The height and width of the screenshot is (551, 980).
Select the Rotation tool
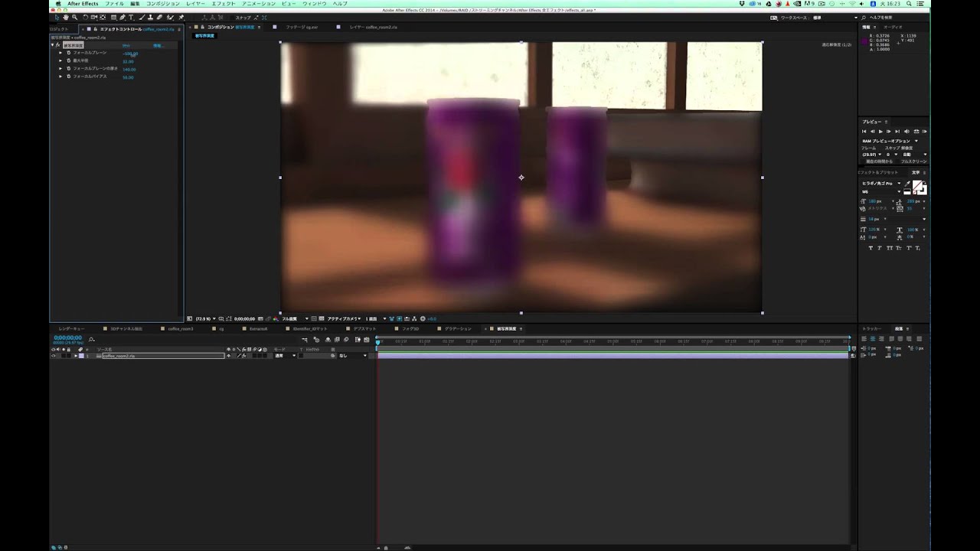click(x=85, y=17)
